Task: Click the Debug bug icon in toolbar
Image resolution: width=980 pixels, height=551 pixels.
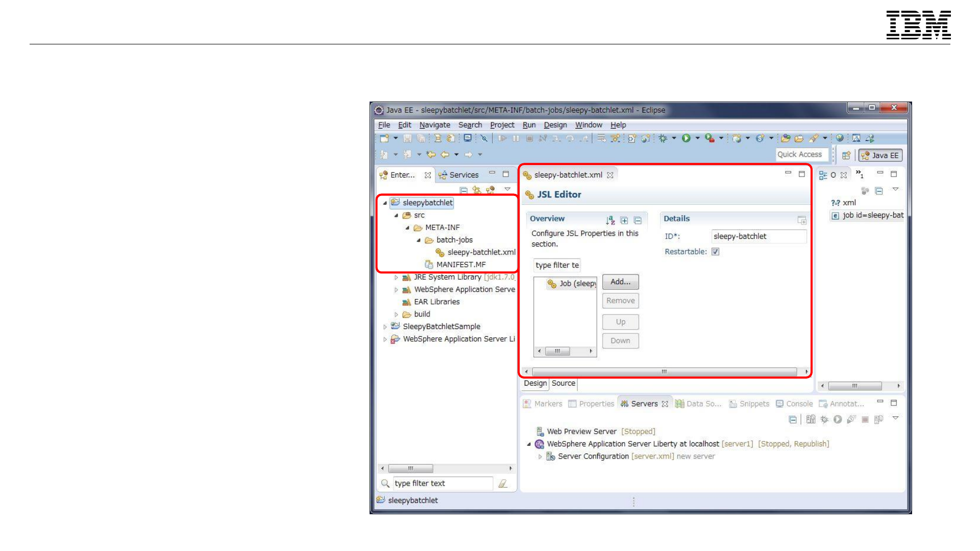Action: tap(663, 138)
